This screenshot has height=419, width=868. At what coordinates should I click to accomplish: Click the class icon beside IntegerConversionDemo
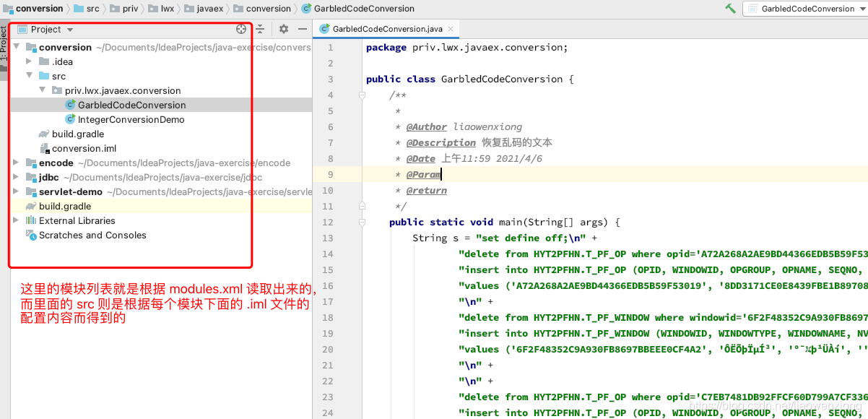click(x=70, y=119)
